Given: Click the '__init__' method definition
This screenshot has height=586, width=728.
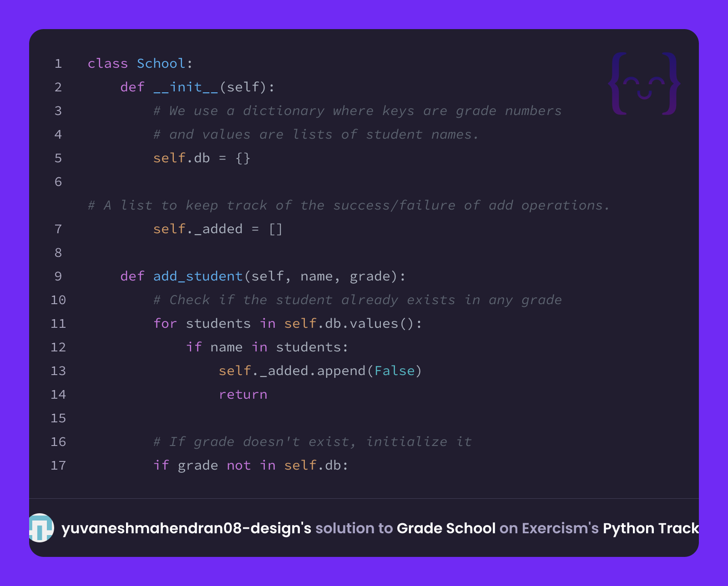Looking at the screenshot, I should (186, 87).
